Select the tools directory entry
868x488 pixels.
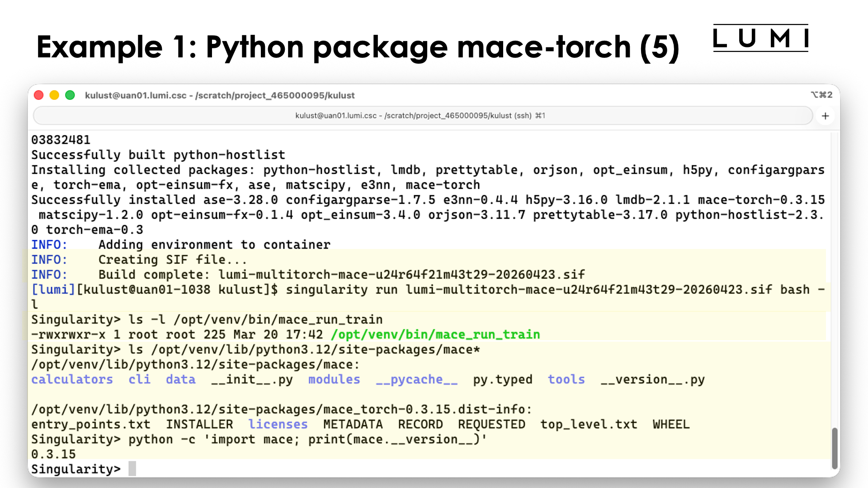[x=566, y=380]
